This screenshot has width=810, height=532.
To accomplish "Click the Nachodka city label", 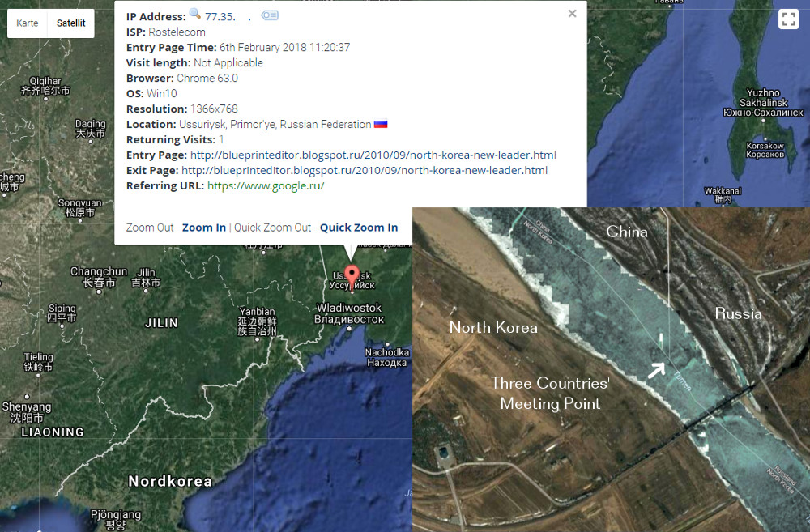I will point(387,357).
